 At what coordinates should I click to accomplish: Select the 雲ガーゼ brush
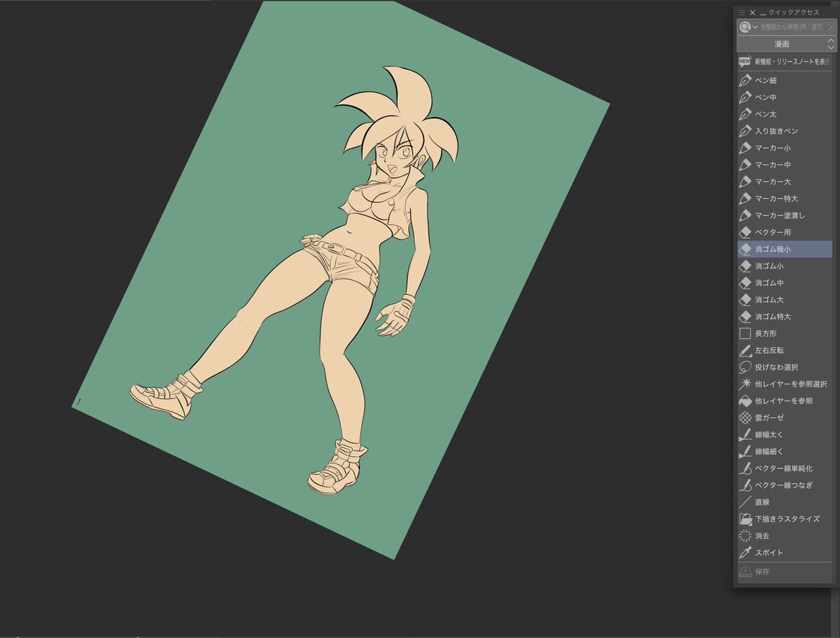[x=784, y=417]
